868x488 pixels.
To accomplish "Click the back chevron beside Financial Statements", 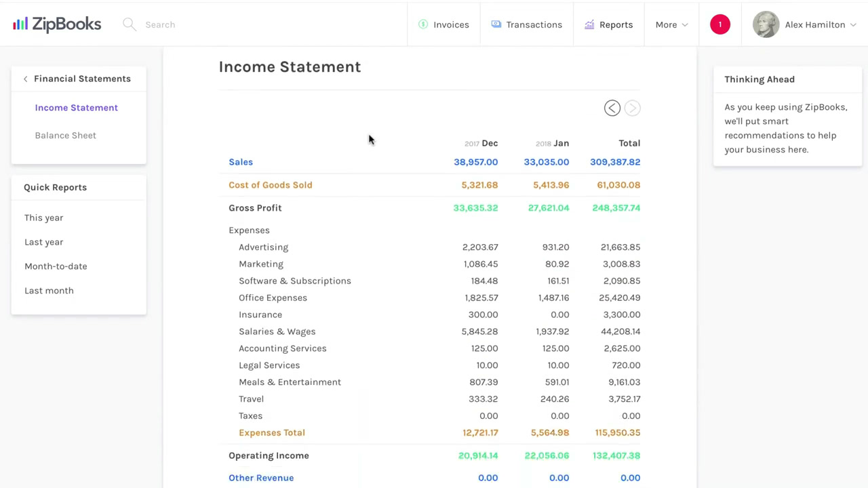I will [x=25, y=79].
